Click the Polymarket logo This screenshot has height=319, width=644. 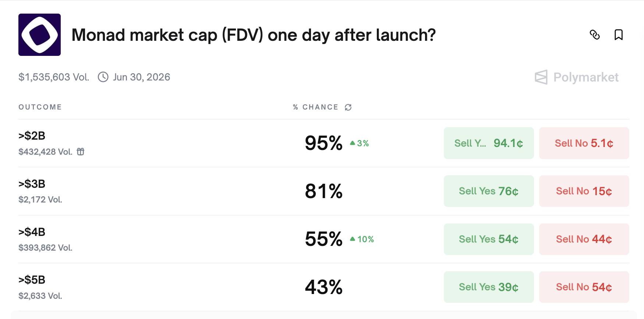(577, 77)
